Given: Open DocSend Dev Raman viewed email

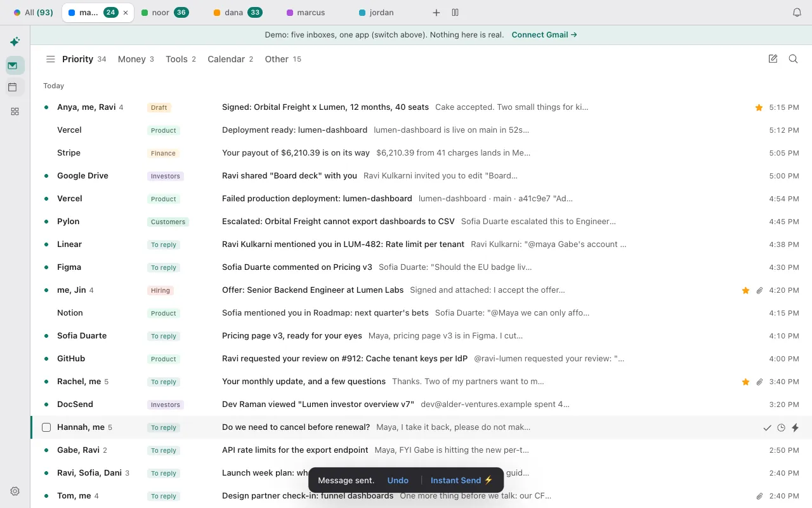Looking at the screenshot, I should pos(421,404).
